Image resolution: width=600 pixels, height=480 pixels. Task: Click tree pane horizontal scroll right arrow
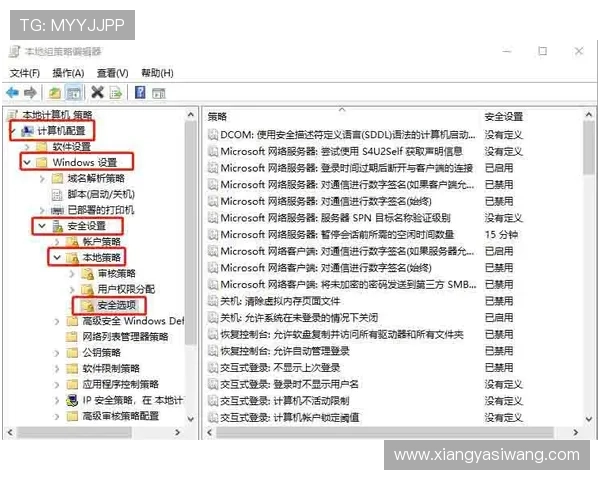tap(177, 433)
